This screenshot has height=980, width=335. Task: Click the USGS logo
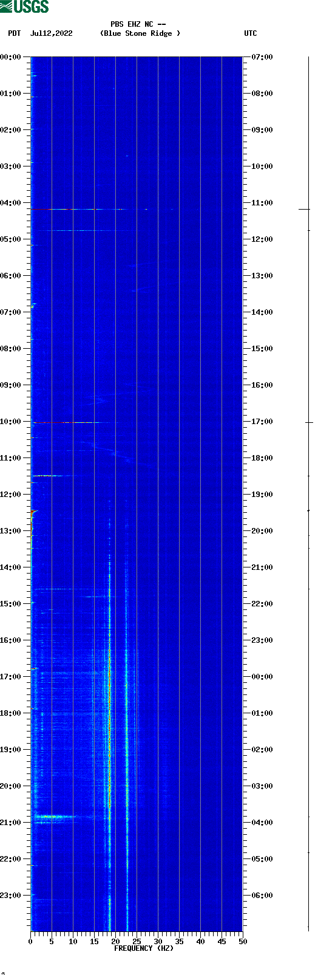coord(24,7)
